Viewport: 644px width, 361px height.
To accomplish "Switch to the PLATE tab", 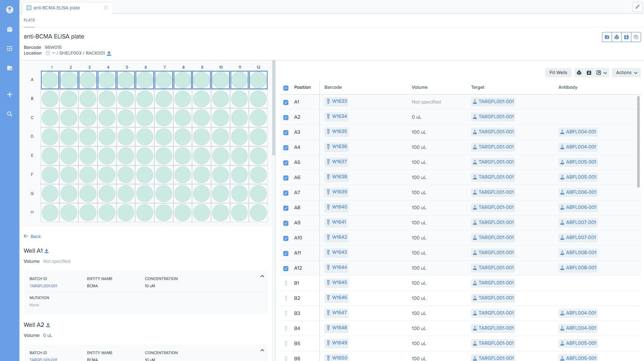I will [29, 20].
